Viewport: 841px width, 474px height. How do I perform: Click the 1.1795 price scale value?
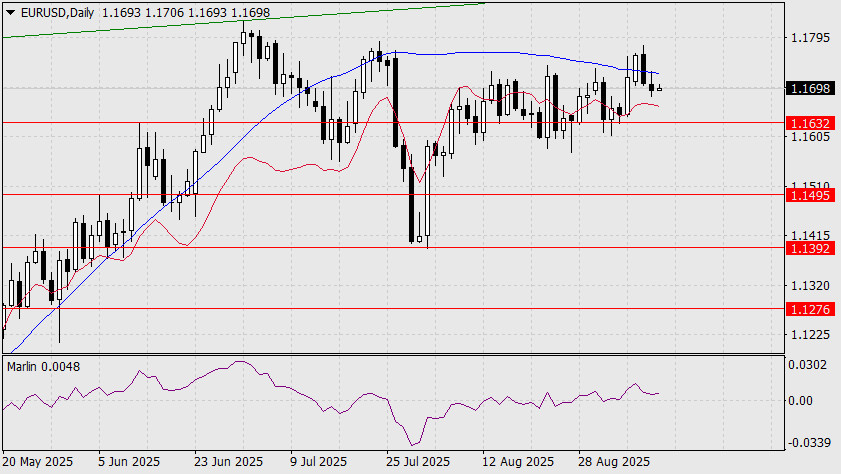(810, 38)
